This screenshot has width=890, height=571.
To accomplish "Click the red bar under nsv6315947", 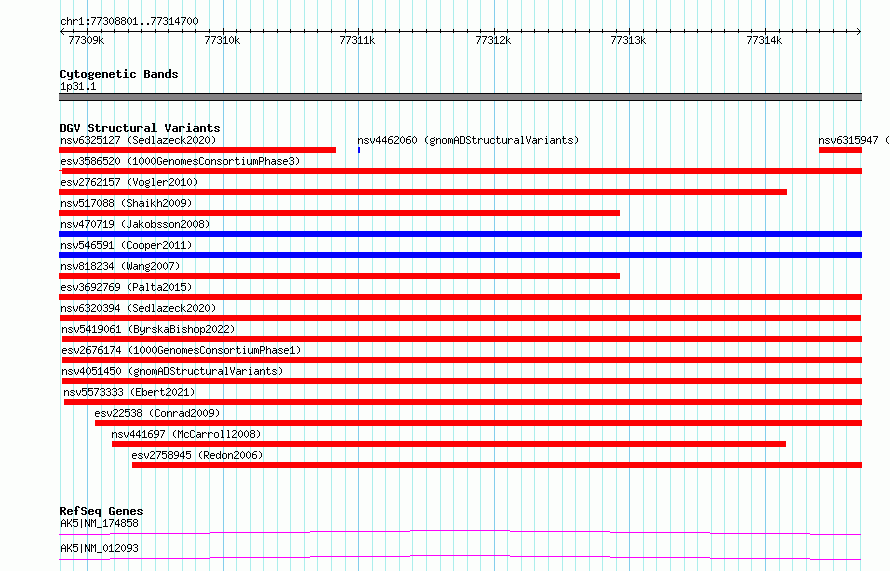I will [841, 150].
